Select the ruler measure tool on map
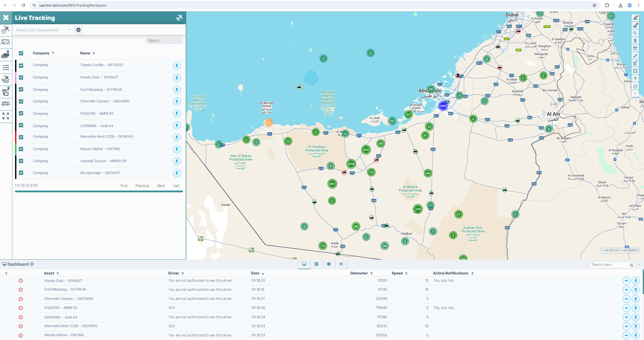This screenshot has width=644, height=340. (635, 56)
